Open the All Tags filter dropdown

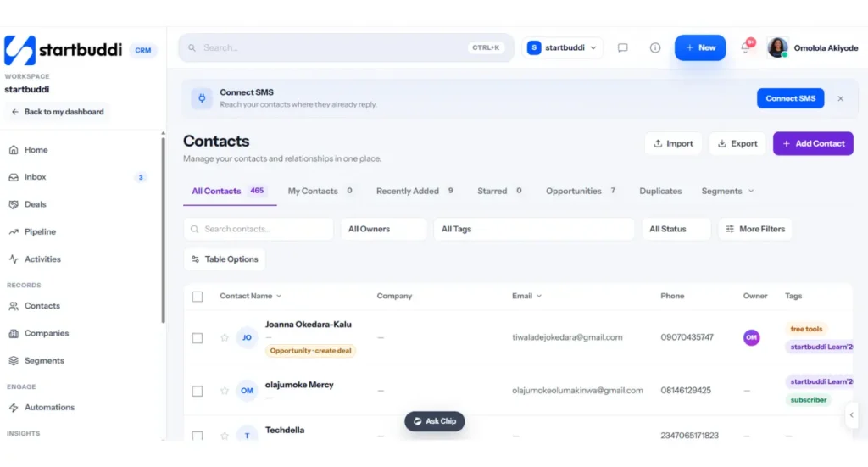(x=534, y=229)
